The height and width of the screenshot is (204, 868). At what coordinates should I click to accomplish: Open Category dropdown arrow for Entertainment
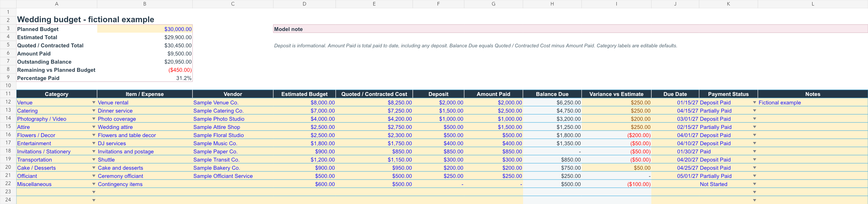(94, 143)
